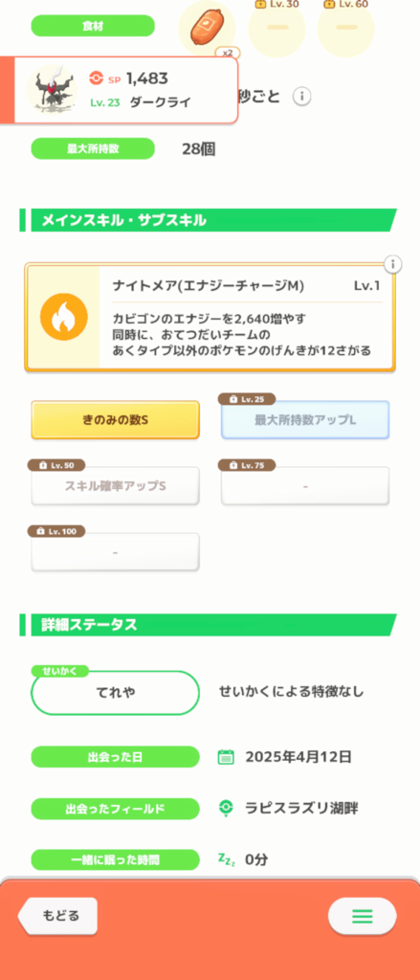Screen dimensions: 420x980
Task: Open the hamburger menu button
Action: 363,916
